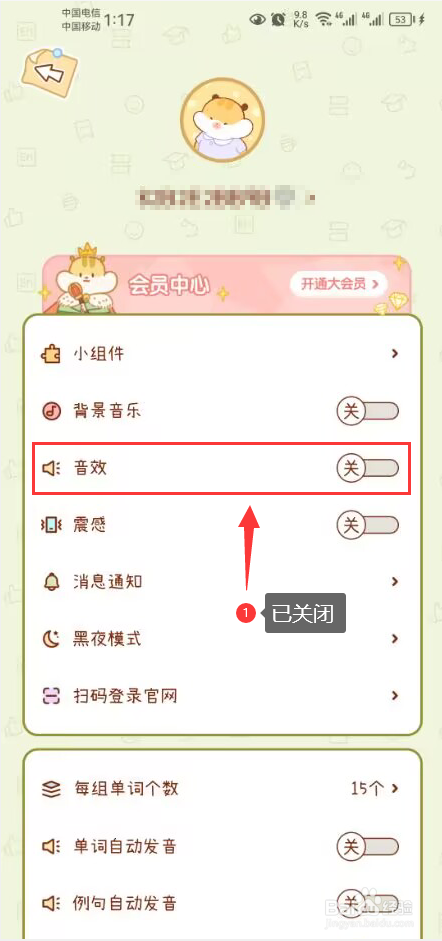Toggle the 背景音乐 switch

(368, 411)
